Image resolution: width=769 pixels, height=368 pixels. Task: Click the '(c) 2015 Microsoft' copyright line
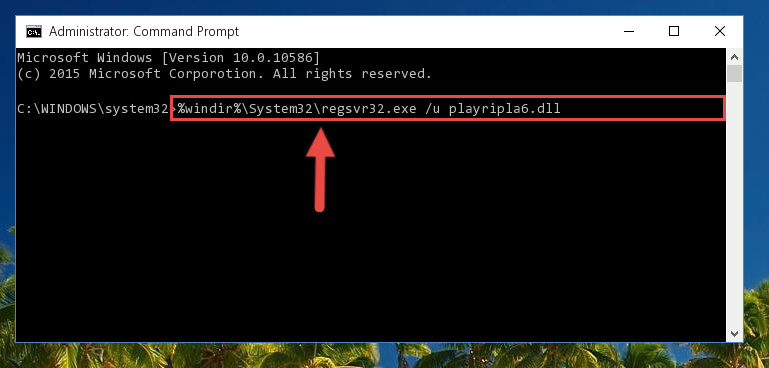tap(224, 74)
